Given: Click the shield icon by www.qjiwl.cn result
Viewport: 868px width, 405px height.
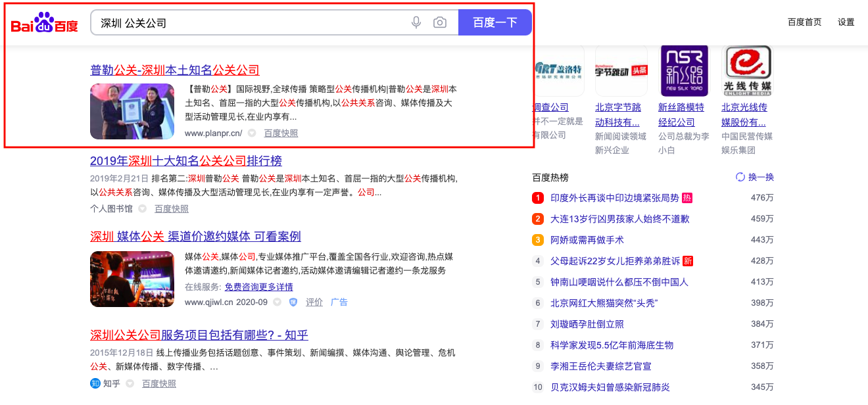Looking at the screenshot, I should pos(293,302).
